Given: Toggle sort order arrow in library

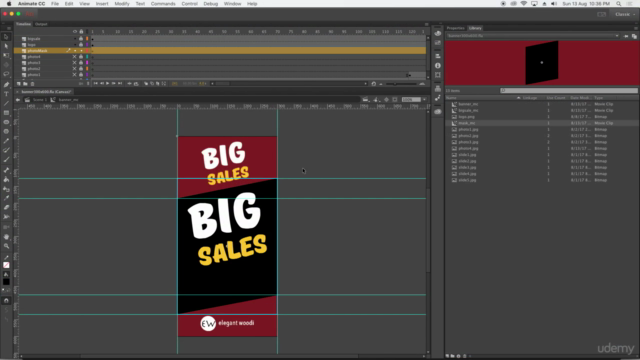Looking at the screenshot, I should point(518,98).
